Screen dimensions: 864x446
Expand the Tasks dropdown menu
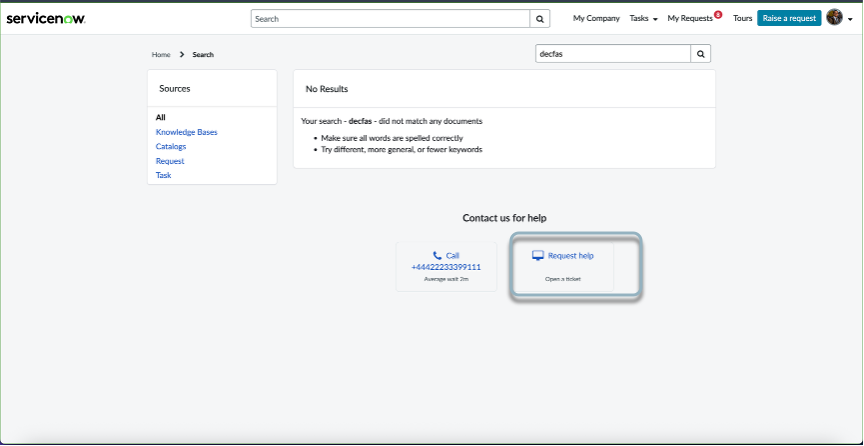pos(644,18)
